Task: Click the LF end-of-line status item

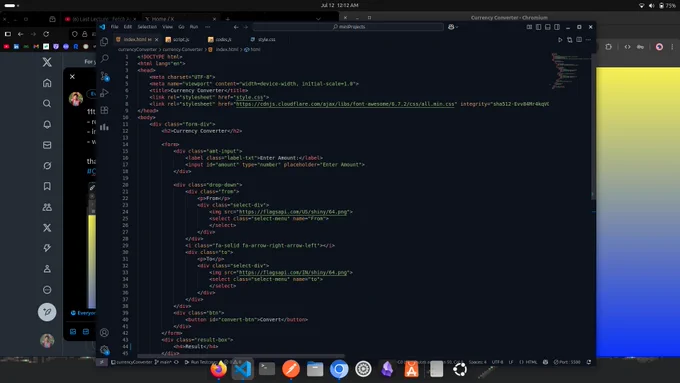Action: [511, 362]
